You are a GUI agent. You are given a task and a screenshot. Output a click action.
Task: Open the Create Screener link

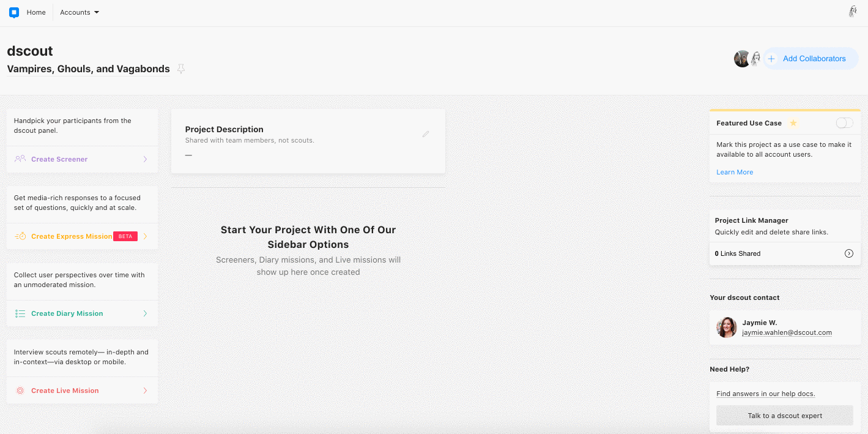tap(59, 159)
